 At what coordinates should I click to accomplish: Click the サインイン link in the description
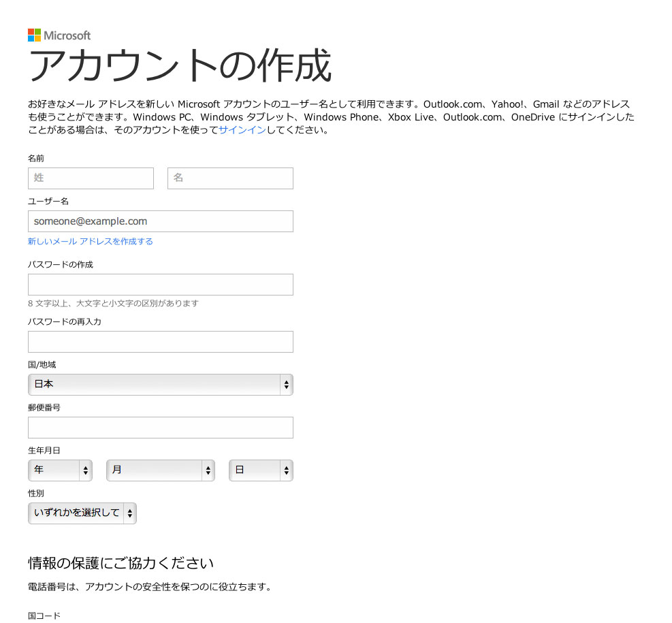click(x=242, y=130)
